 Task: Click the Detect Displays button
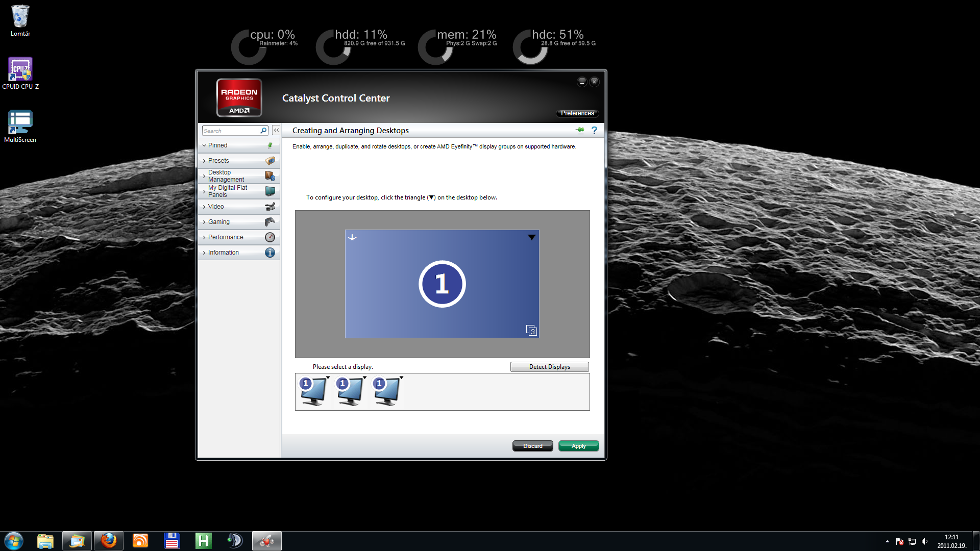(x=549, y=367)
